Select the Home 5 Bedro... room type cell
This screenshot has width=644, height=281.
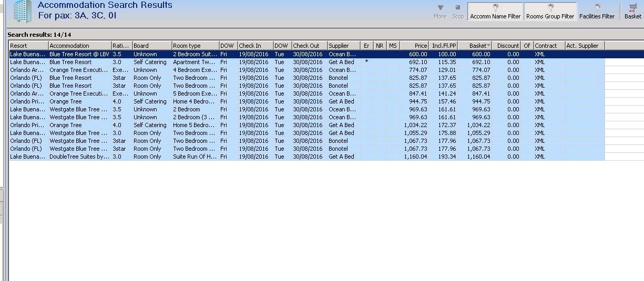[195, 125]
